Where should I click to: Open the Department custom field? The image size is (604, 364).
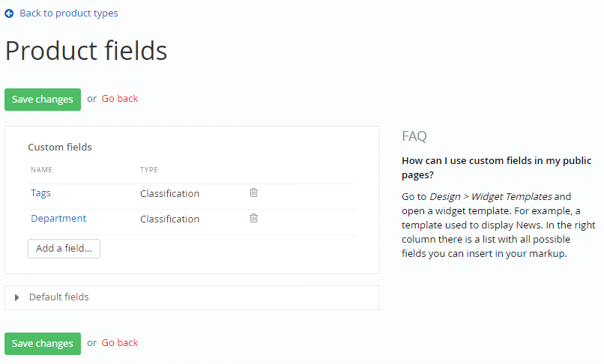tap(58, 219)
